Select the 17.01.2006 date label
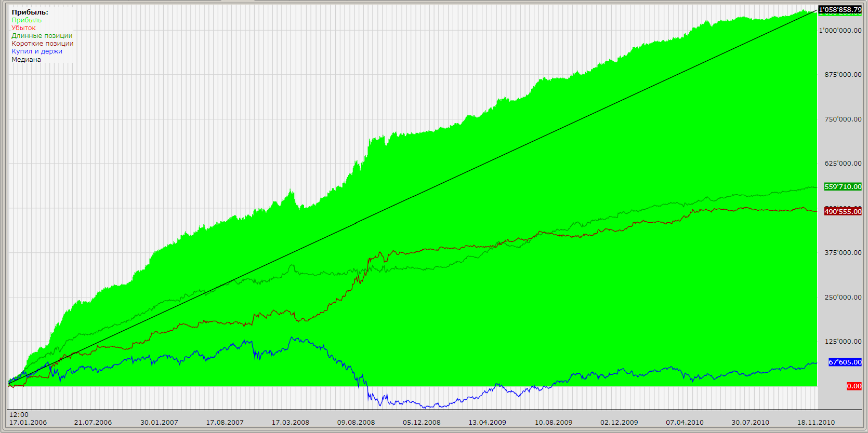This screenshot has width=868, height=433. (x=28, y=422)
